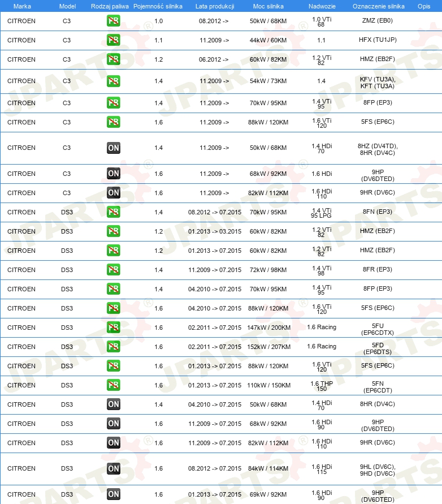Image resolution: width=442 pixels, height=504 pixels.
Task: Click the 5FD (EP6DTS) engine code
Action: click(x=378, y=348)
